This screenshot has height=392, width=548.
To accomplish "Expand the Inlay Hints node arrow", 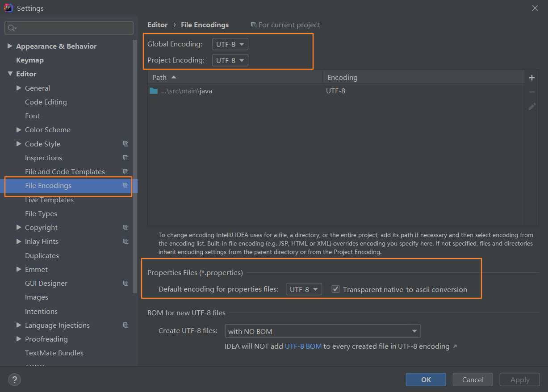I will point(19,241).
